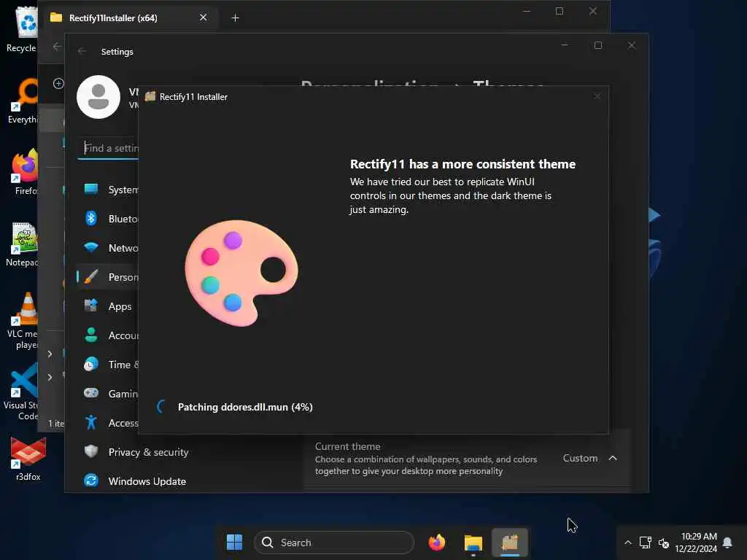The height and width of the screenshot is (560, 747).
Task: Open r3dfox desktop shortcut
Action: (28, 459)
